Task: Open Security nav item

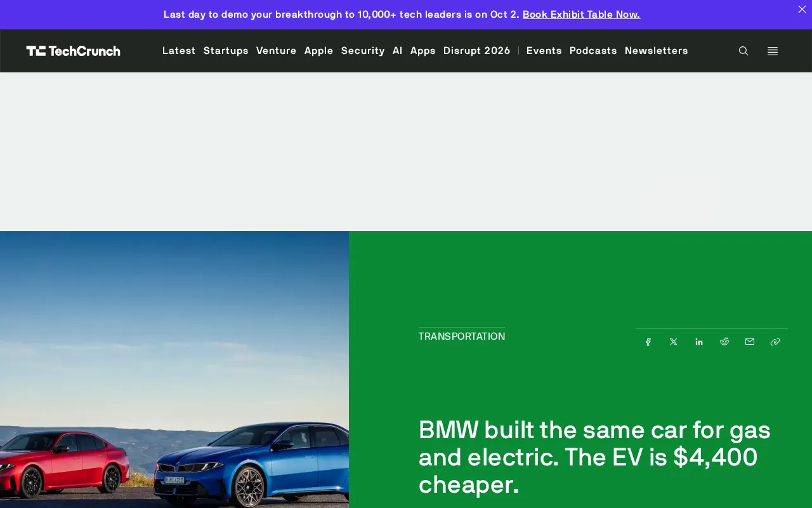Action: (363, 51)
